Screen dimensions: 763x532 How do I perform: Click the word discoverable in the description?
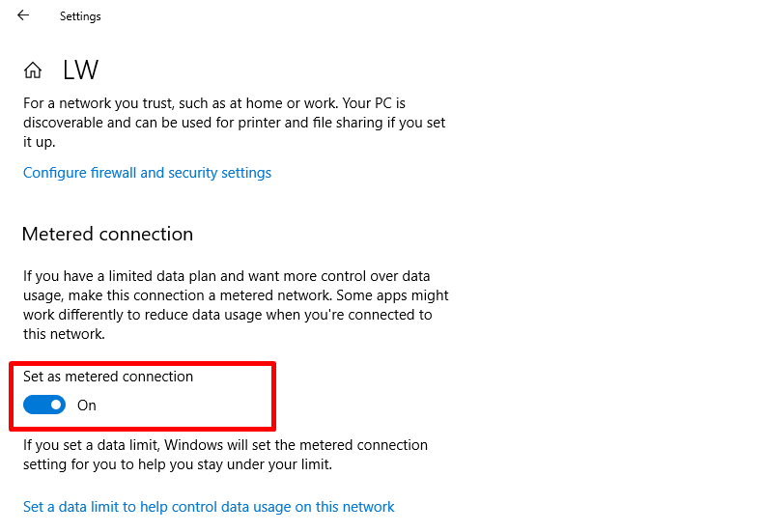click(x=63, y=123)
